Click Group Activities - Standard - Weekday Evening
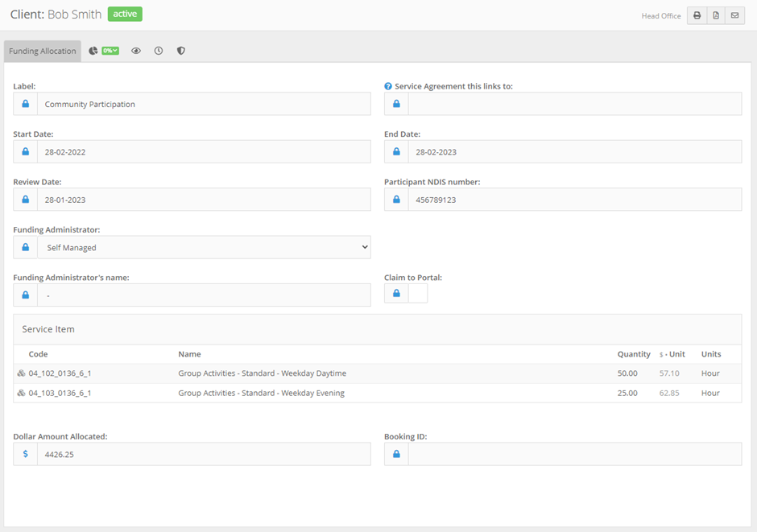Screen dimensions: 757x532 click(x=261, y=393)
